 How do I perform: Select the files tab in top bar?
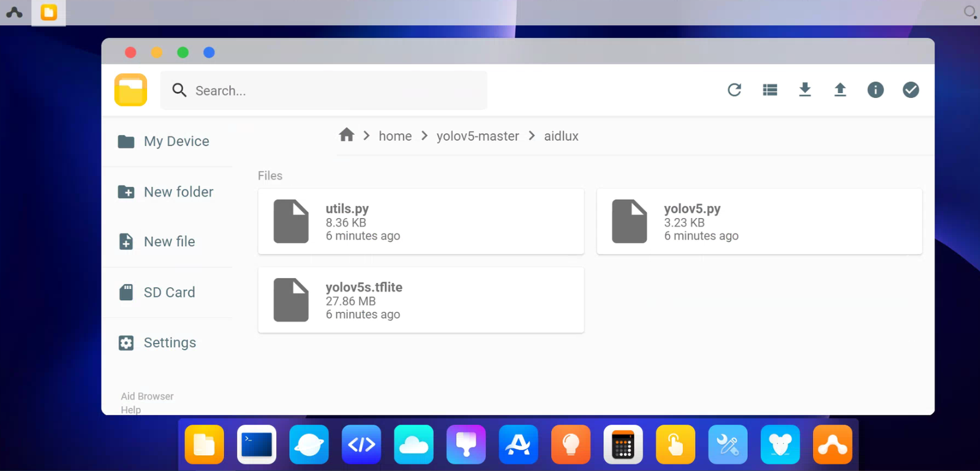49,12
